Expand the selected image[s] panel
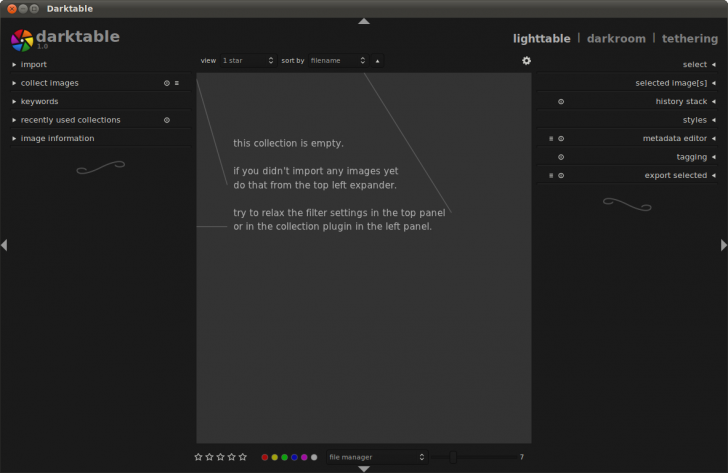This screenshot has width=728, height=473. [x=627, y=83]
